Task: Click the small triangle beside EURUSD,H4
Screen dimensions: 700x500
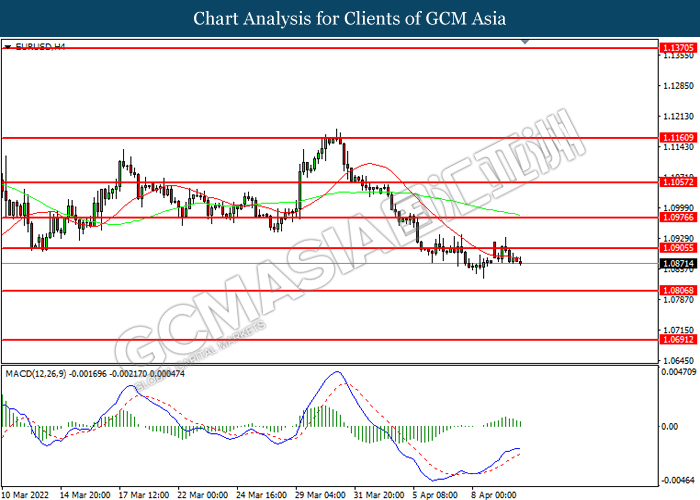Action: (8, 46)
